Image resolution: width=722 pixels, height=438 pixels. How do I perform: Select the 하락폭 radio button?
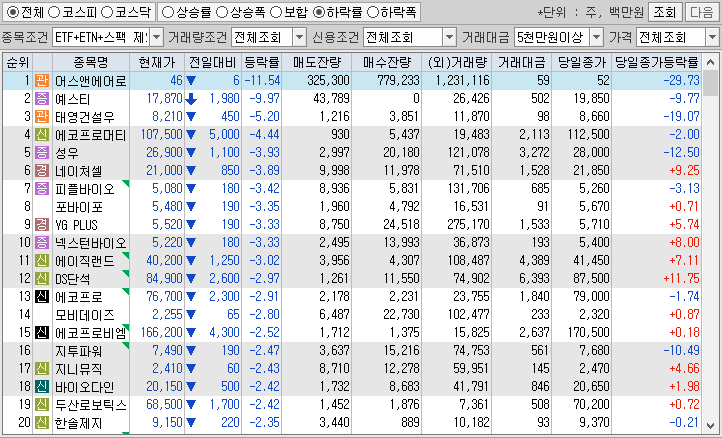pos(373,12)
